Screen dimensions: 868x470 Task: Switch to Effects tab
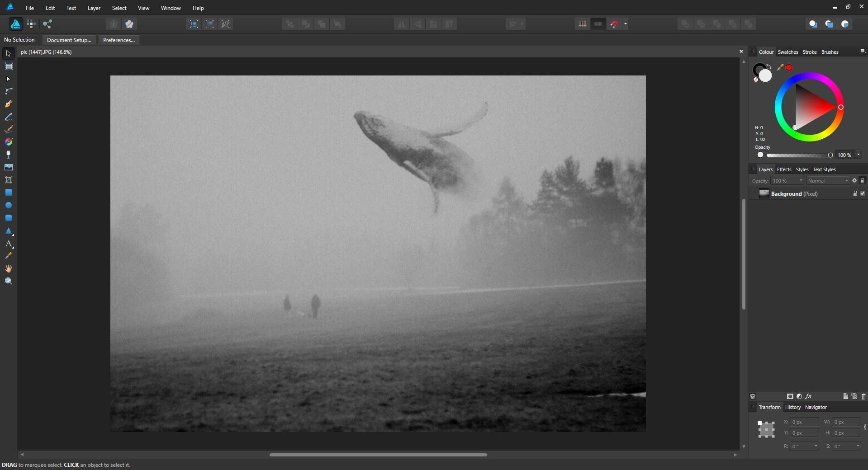click(784, 169)
